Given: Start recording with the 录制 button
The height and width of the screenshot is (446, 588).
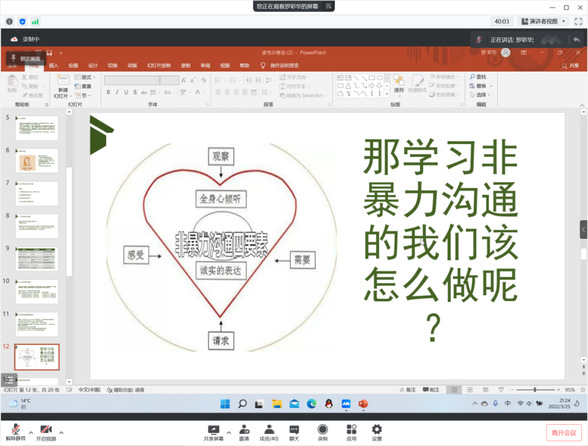Looking at the screenshot, I should [x=322, y=432].
